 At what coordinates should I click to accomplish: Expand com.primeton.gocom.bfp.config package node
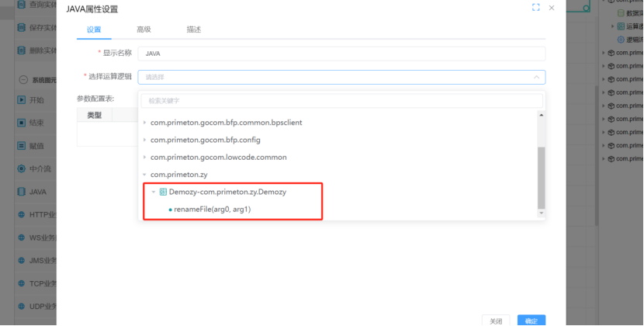tap(144, 140)
